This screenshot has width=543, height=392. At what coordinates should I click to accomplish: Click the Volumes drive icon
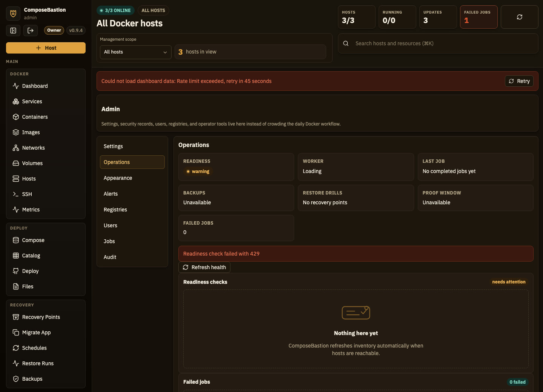[16, 163]
